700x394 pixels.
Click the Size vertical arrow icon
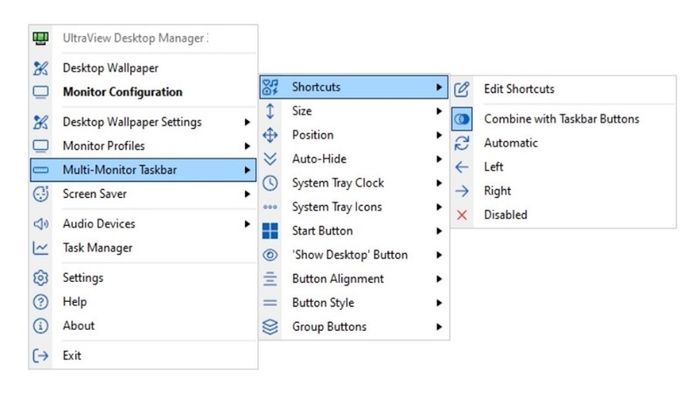click(x=270, y=111)
